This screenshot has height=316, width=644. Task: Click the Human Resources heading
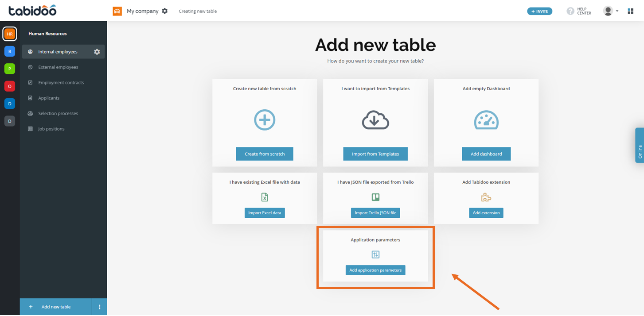click(x=47, y=34)
